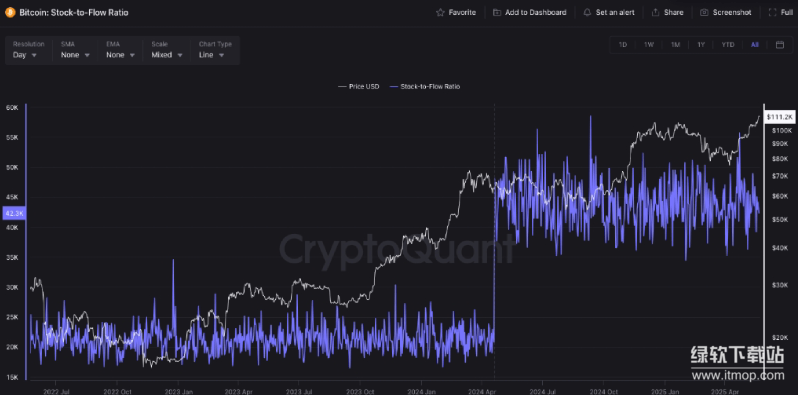
Task: Click the Full screen expand icon
Action: (773, 12)
